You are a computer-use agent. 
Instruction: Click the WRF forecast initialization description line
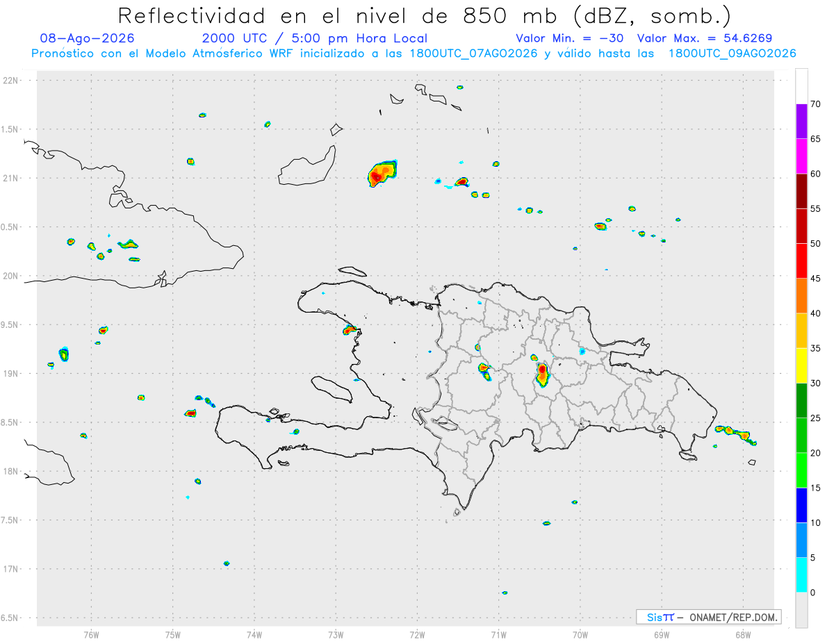pos(414,53)
